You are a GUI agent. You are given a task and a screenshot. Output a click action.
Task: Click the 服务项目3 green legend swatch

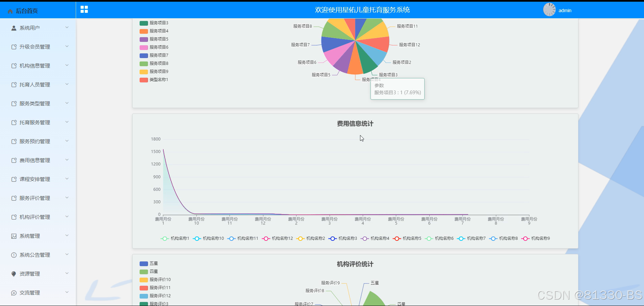point(144,23)
